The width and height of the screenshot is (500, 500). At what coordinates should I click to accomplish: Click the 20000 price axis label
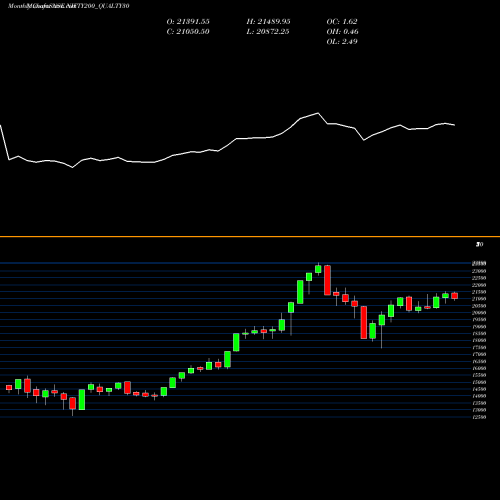click(479, 313)
